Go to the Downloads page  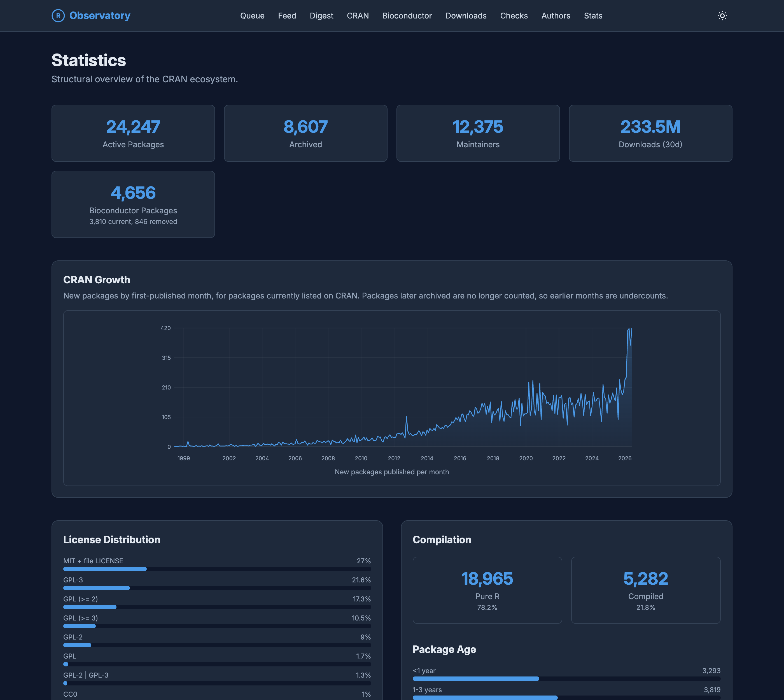pyautogui.click(x=466, y=16)
